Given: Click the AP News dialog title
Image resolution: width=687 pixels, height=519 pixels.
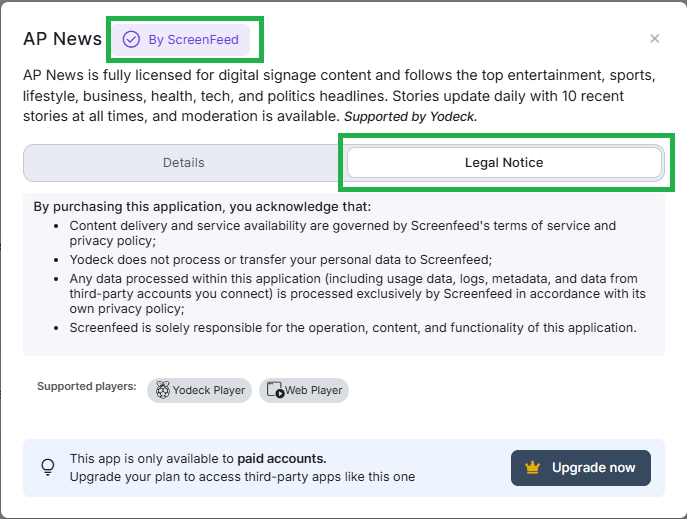Looking at the screenshot, I should click(x=62, y=39).
